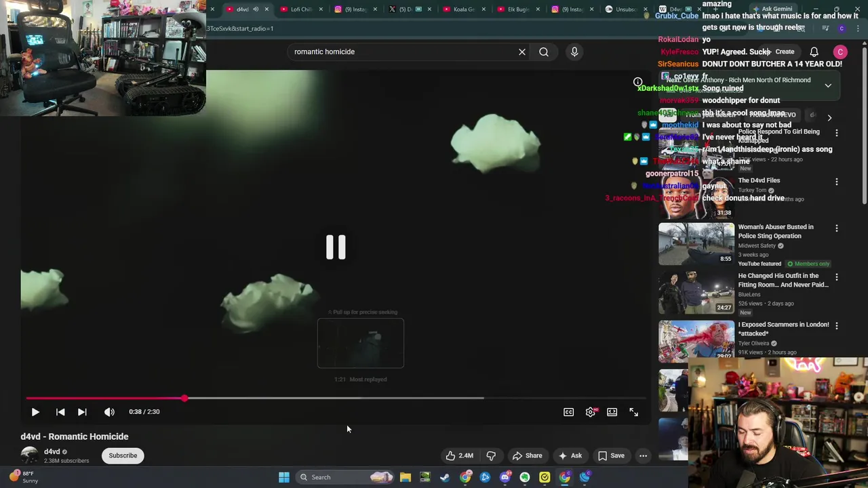Image resolution: width=868 pixels, height=488 pixels.
Task: Share the Romantic Homicide video
Action: click(x=527, y=455)
